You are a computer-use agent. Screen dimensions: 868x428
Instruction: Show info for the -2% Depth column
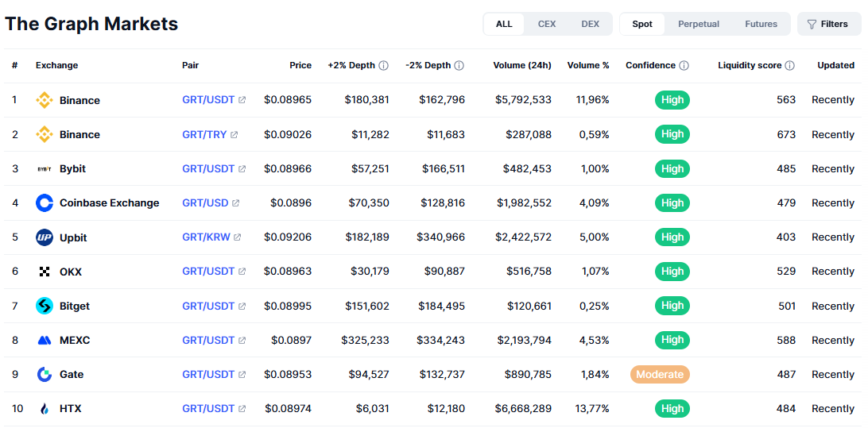coord(459,65)
